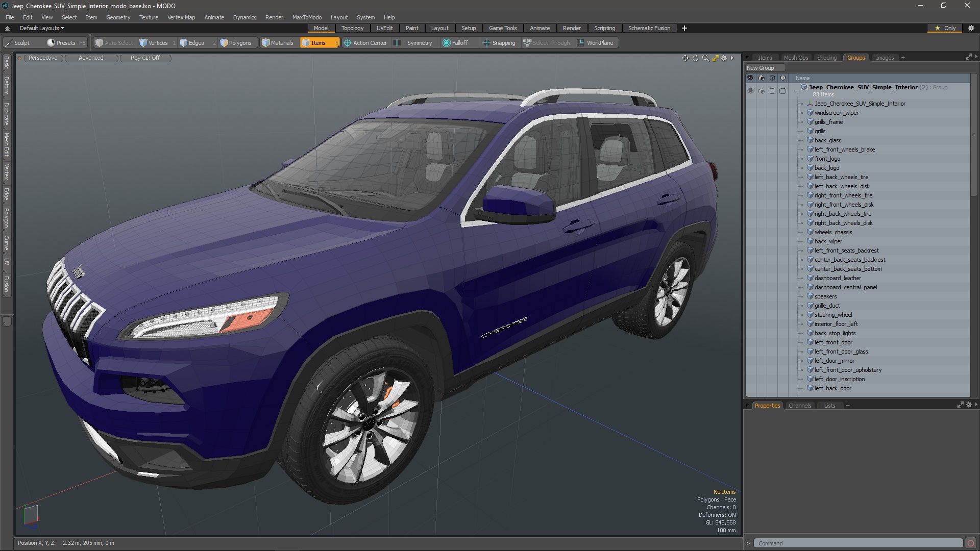The width and height of the screenshot is (980, 551).
Task: Select the left_front_door_glass item
Action: [841, 352]
